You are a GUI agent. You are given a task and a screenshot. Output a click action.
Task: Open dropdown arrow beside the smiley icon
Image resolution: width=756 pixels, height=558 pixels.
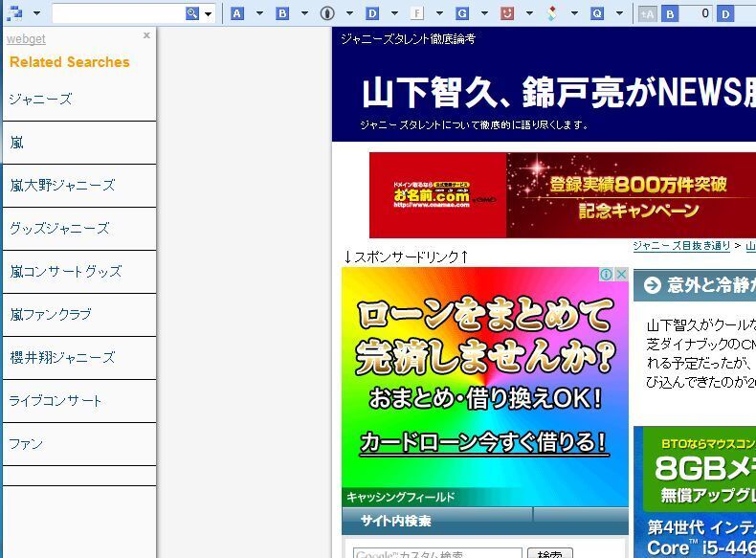pos(529,13)
